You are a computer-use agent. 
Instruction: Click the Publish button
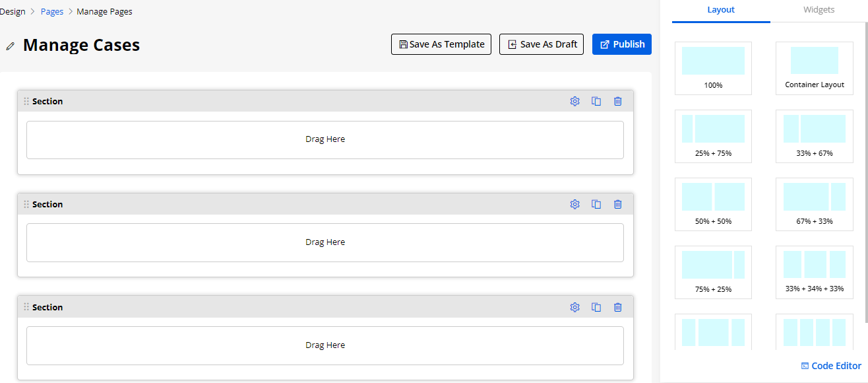coord(622,44)
